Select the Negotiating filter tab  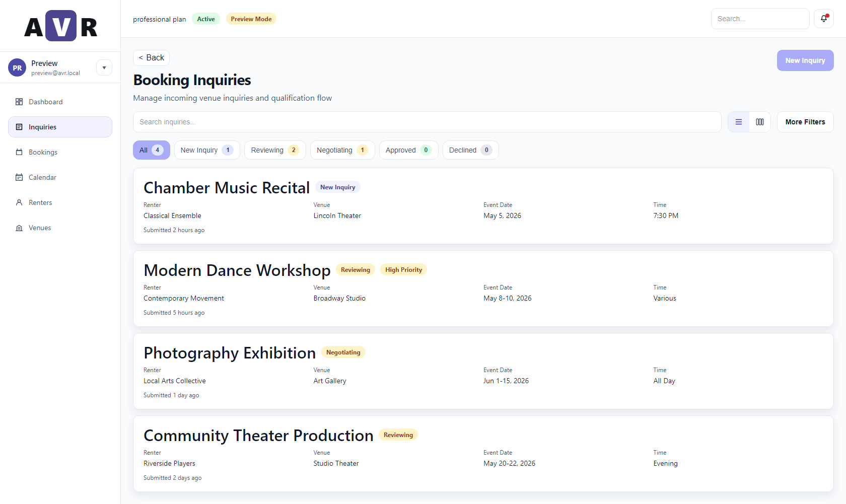(x=342, y=150)
